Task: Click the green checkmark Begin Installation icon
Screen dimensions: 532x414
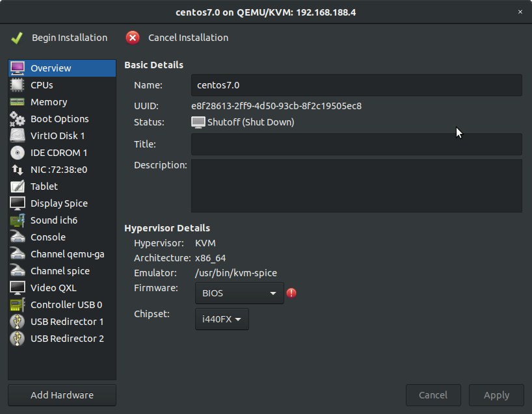Action: pos(17,38)
